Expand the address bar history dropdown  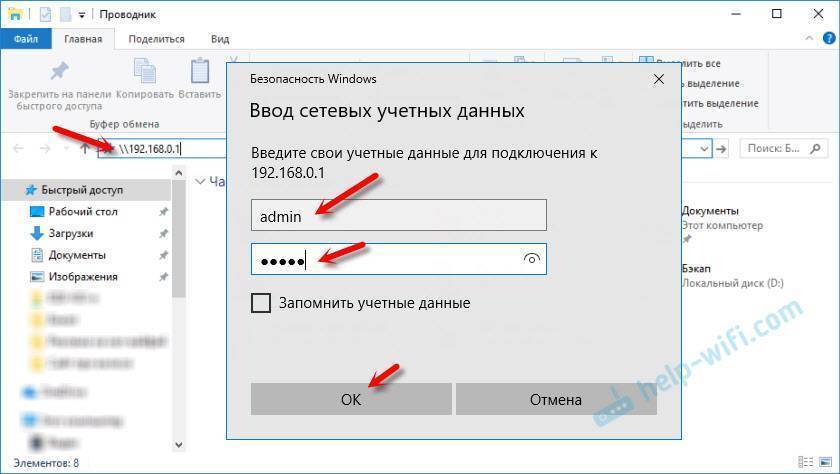(704, 149)
